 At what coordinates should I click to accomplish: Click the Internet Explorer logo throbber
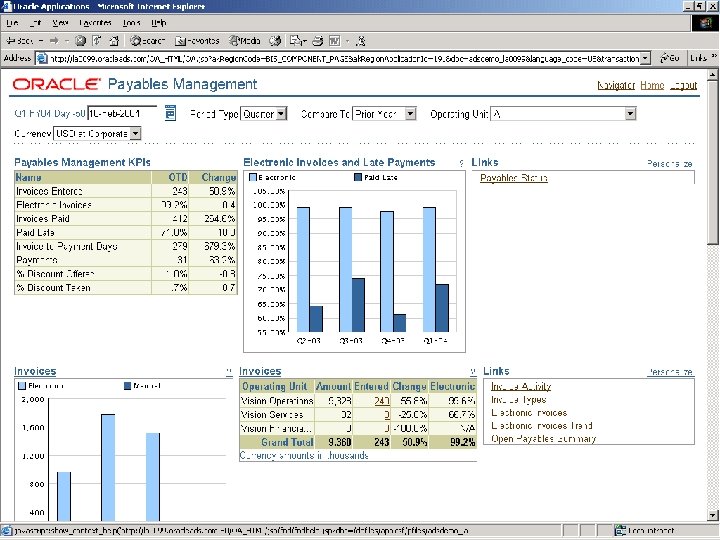tap(705, 23)
